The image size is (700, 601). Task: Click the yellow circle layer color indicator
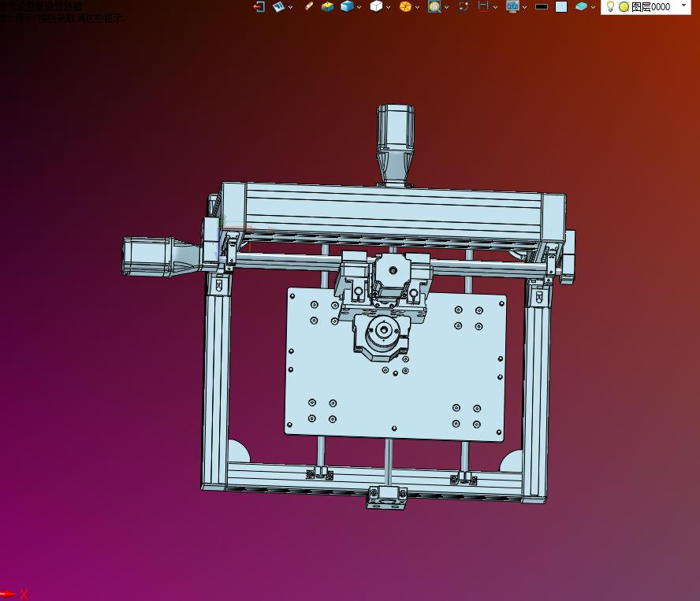624,6
